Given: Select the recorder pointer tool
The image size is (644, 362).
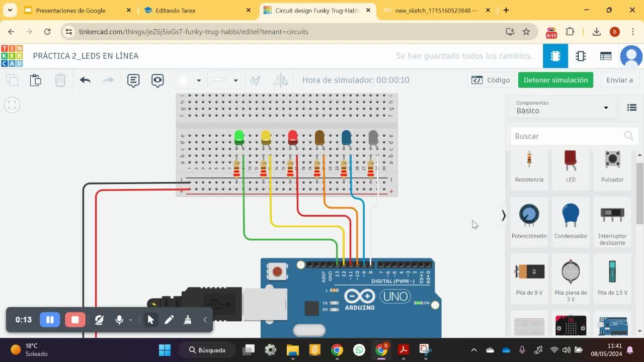Looking at the screenshot, I should pos(150,320).
